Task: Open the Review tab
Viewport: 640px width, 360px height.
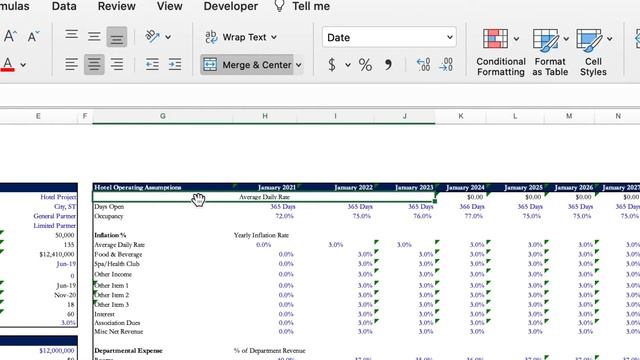Action: 117,6
